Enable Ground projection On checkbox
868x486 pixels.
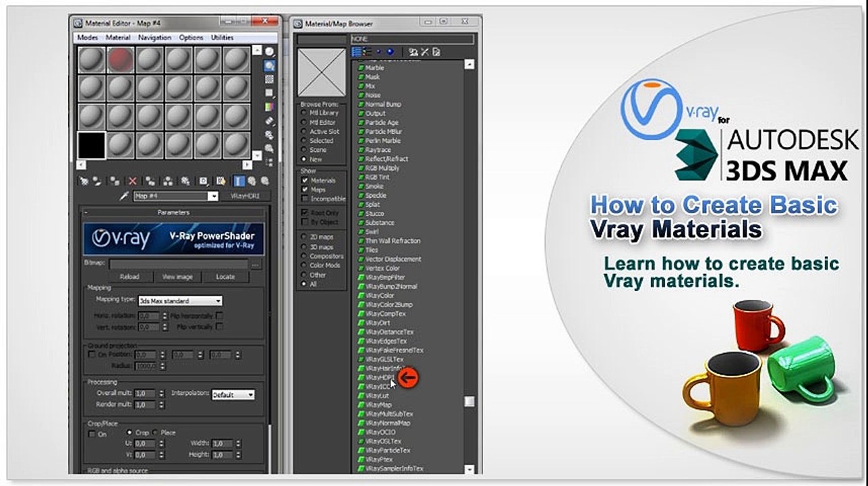tap(92, 354)
